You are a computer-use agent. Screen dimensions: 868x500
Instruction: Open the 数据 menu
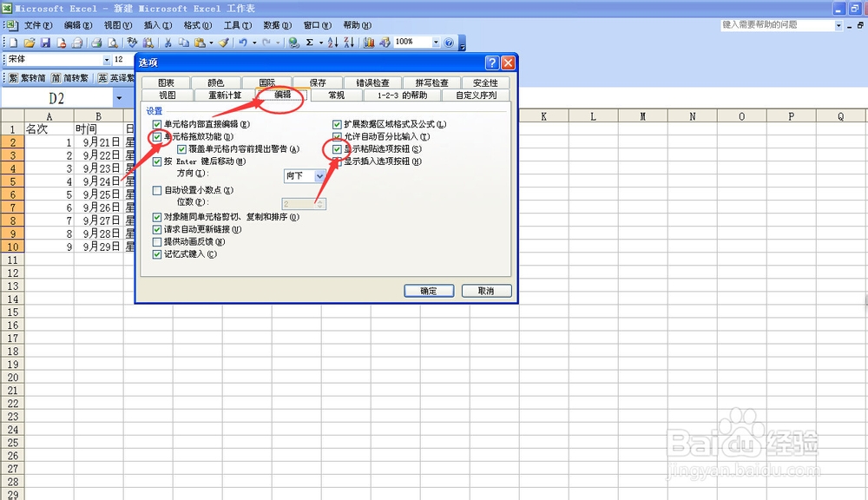278,25
